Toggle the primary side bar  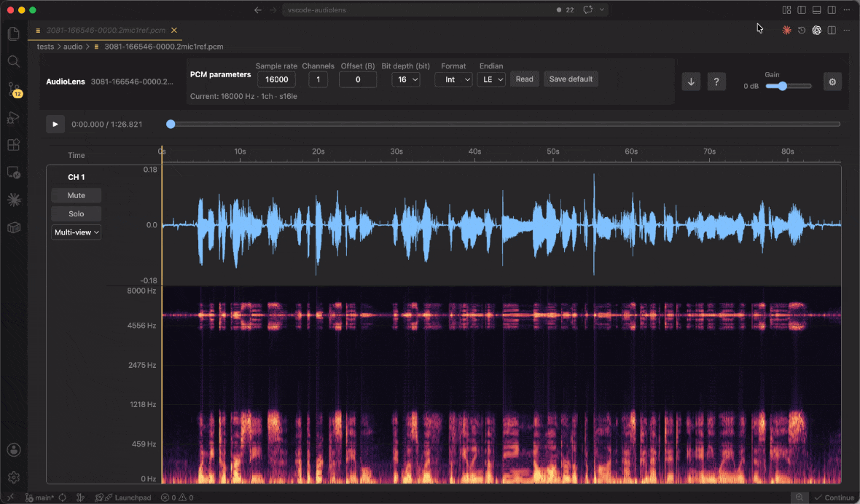click(801, 10)
